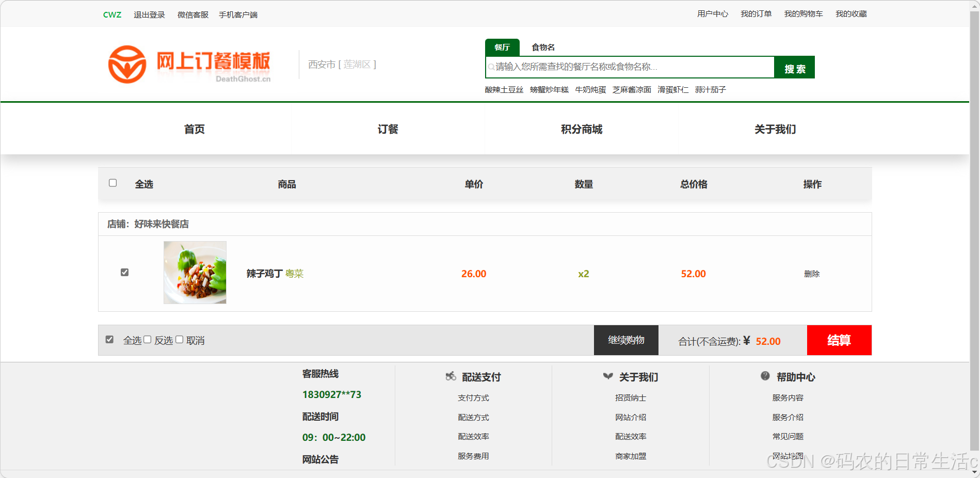Open the 酸辣土豆丝 hot search link
980x478 pixels.
click(504, 89)
